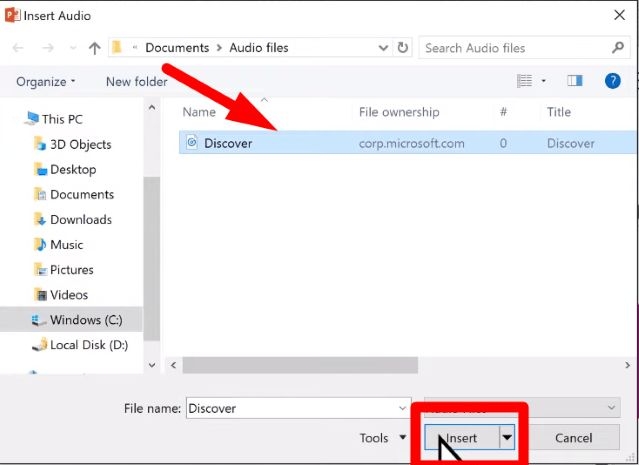Click the Discover title cell

tap(571, 143)
